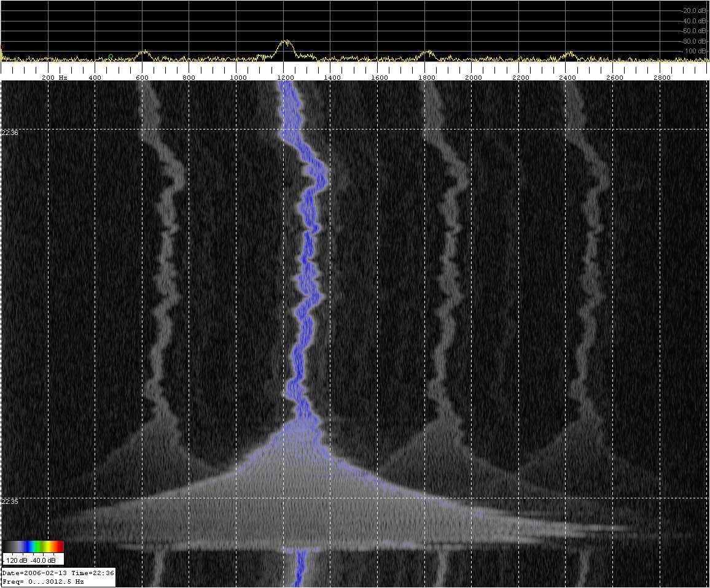Pick the 2400 Hz peak on spectrum
The width and height of the screenshot is (710, 588).
(569, 53)
